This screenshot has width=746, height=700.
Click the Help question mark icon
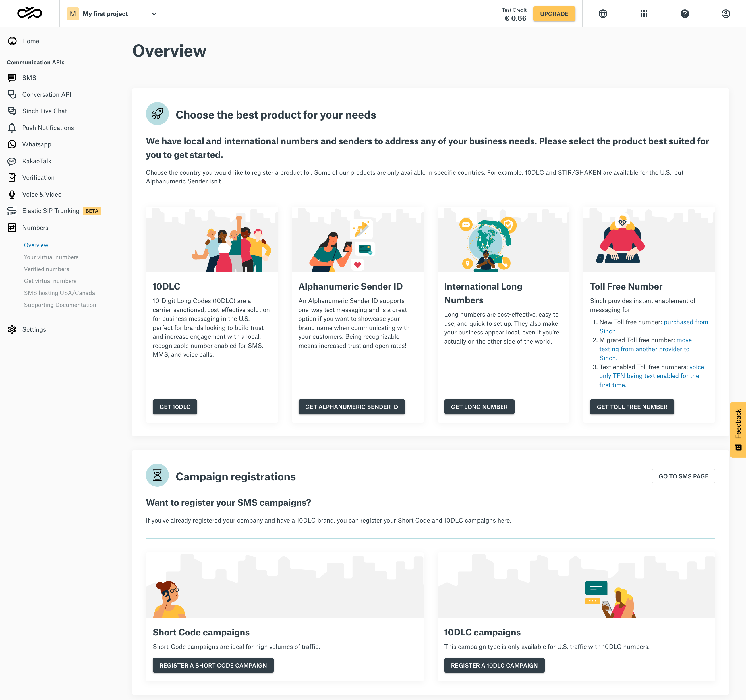tap(684, 13)
